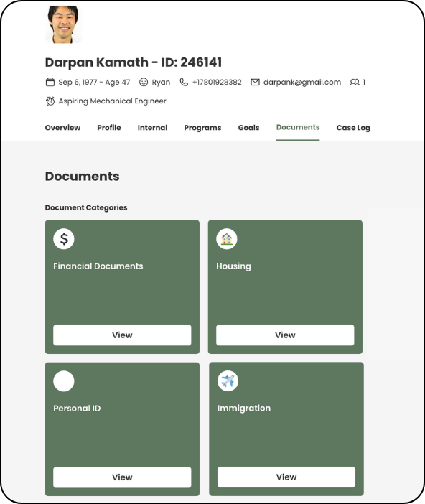Select the Documents tab

(x=298, y=127)
